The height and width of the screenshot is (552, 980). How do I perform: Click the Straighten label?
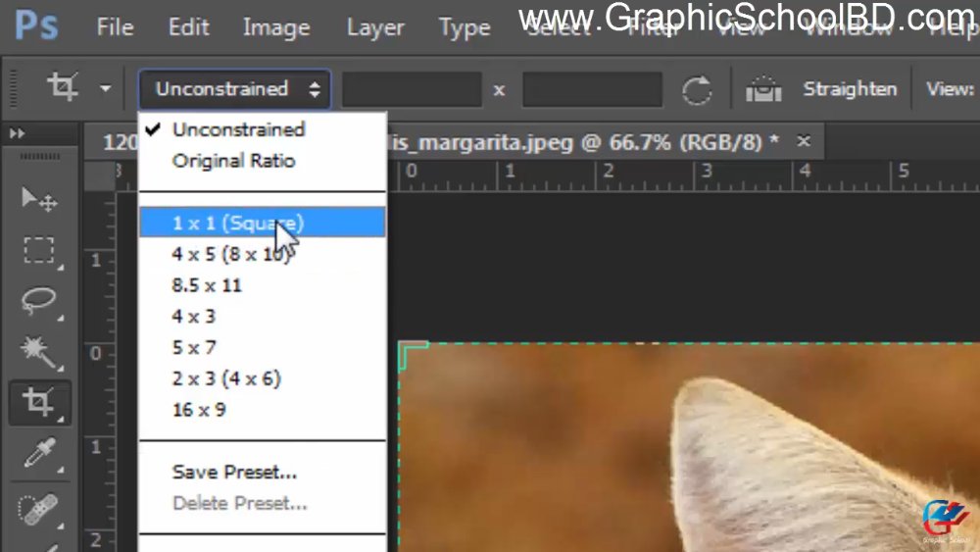[850, 89]
